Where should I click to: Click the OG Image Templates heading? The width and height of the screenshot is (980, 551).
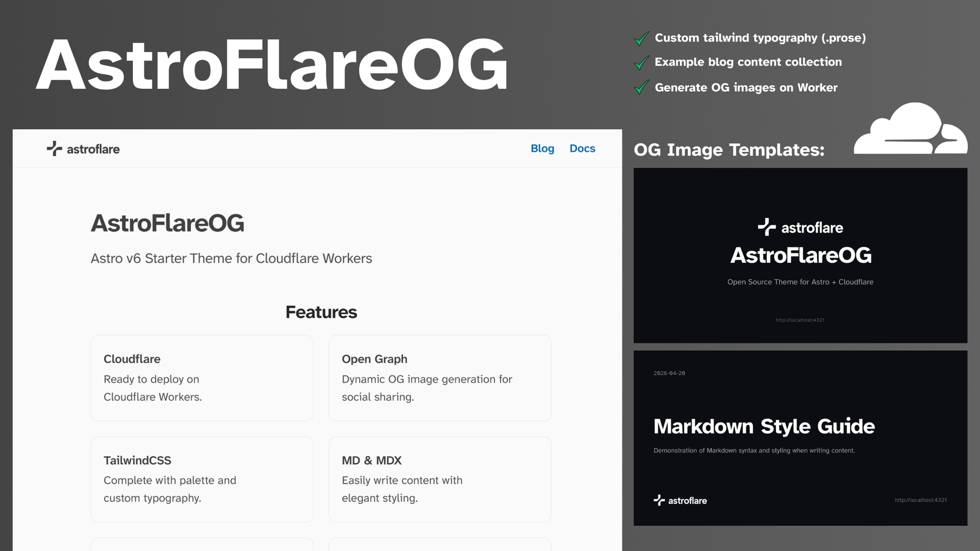point(729,150)
